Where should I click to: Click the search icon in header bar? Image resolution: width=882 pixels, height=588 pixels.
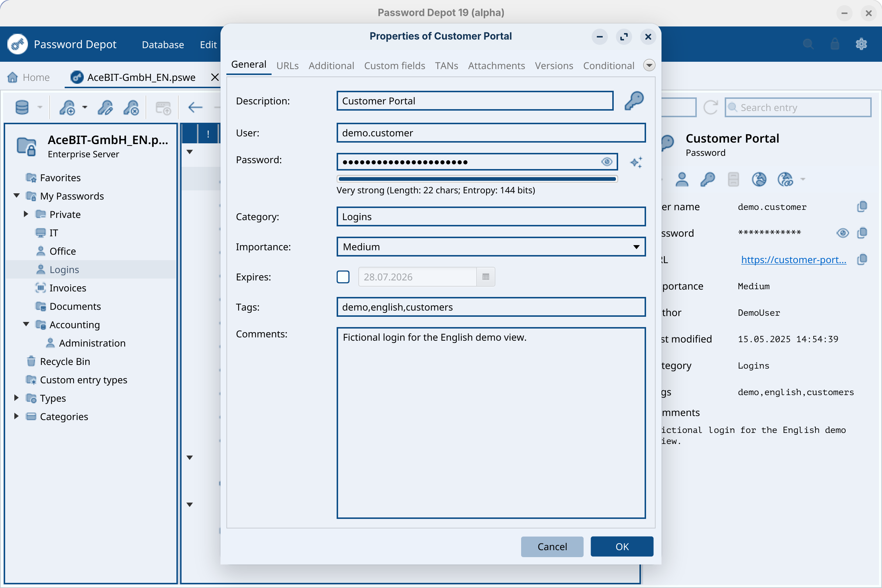pos(808,44)
